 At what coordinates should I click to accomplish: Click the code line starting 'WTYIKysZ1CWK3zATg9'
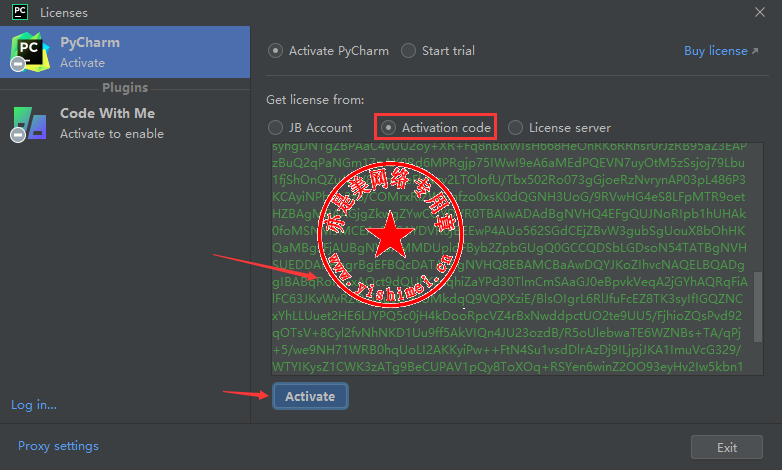coord(508,367)
